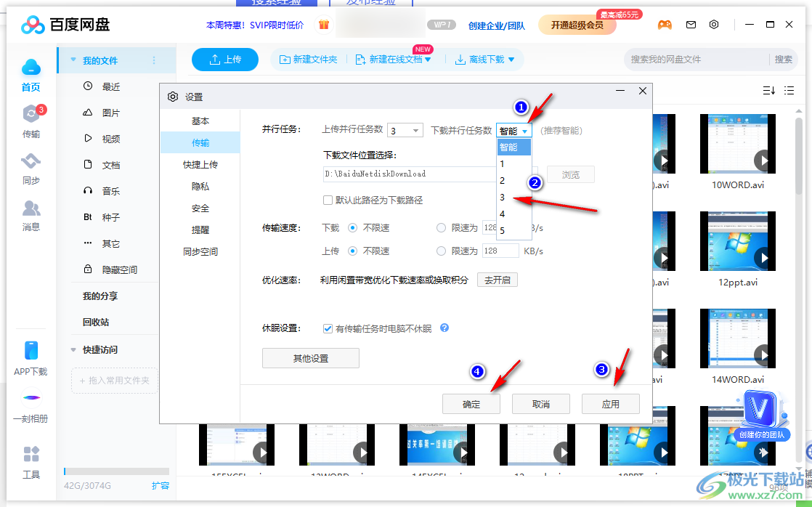The height and width of the screenshot is (507, 812).
Task: Select 上传 不限速 radio button
Action: point(353,251)
